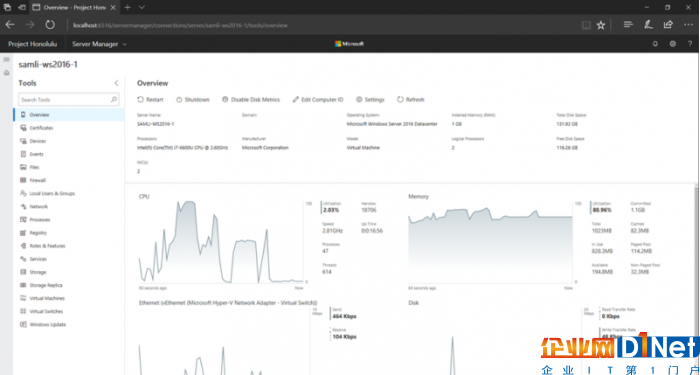Image resolution: width=700 pixels, height=375 pixels.
Task: Click the set tabs aside icon
Action: [21, 8]
